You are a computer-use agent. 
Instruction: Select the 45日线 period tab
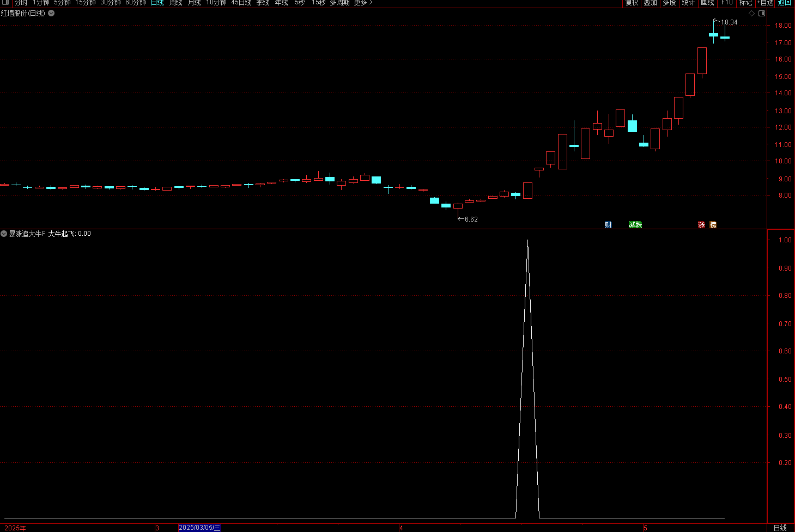[241, 3]
